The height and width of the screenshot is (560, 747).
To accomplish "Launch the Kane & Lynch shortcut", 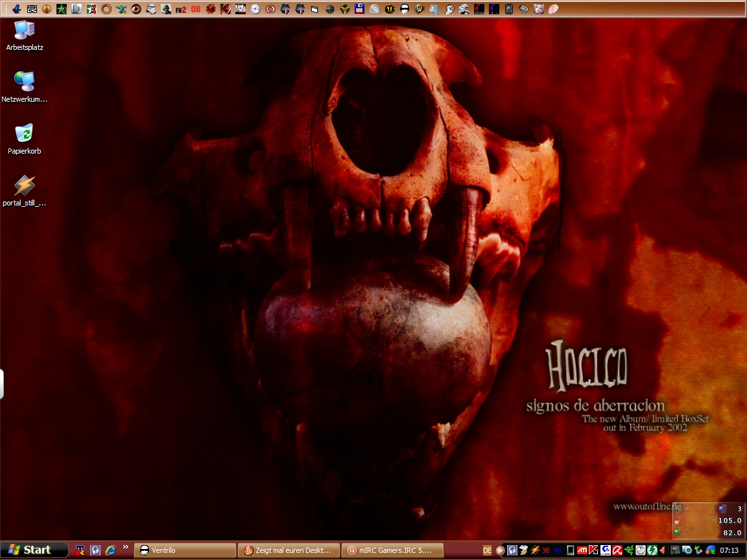I will click(x=241, y=9).
